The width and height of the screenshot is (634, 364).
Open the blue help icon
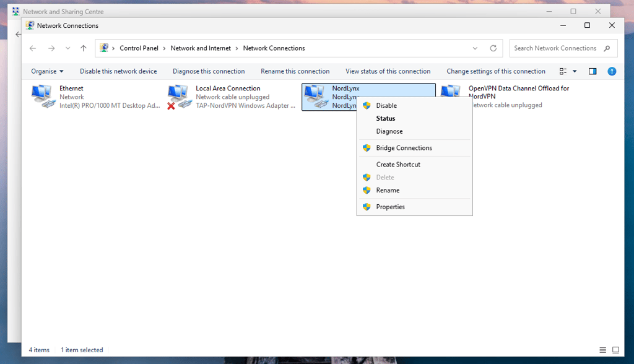(x=612, y=71)
